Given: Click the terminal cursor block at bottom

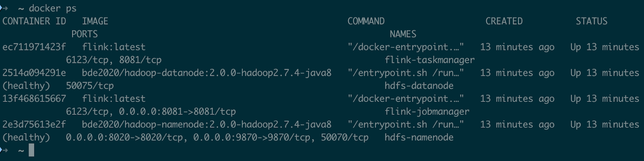Looking at the screenshot, I should [31, 151].
